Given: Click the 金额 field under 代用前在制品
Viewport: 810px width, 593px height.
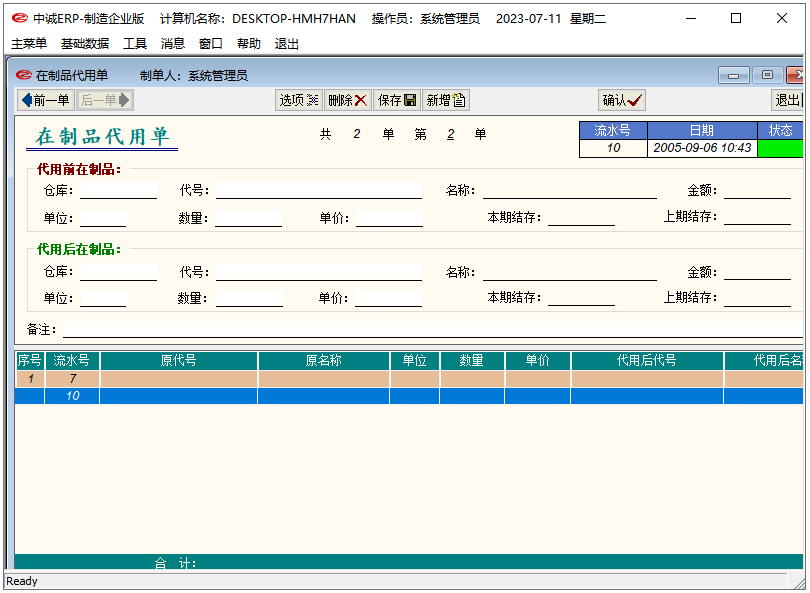Looking at the screenshot, I should [x=757, y=190].
